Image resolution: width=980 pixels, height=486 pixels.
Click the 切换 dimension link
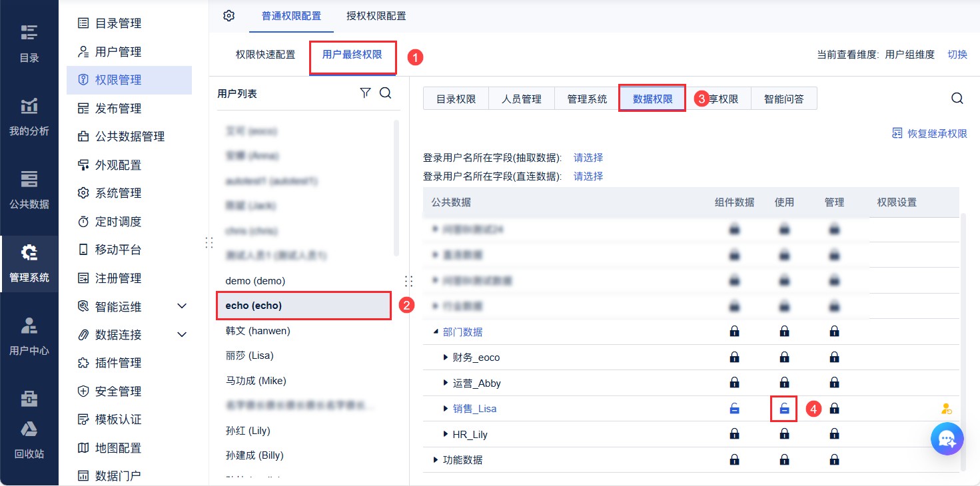[x=957, y=55]
